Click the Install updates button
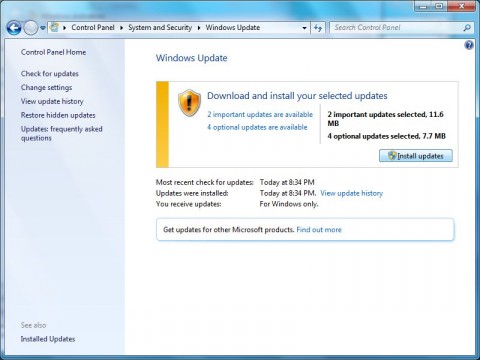This screenshot has width=480, height=360. [416, 156]
